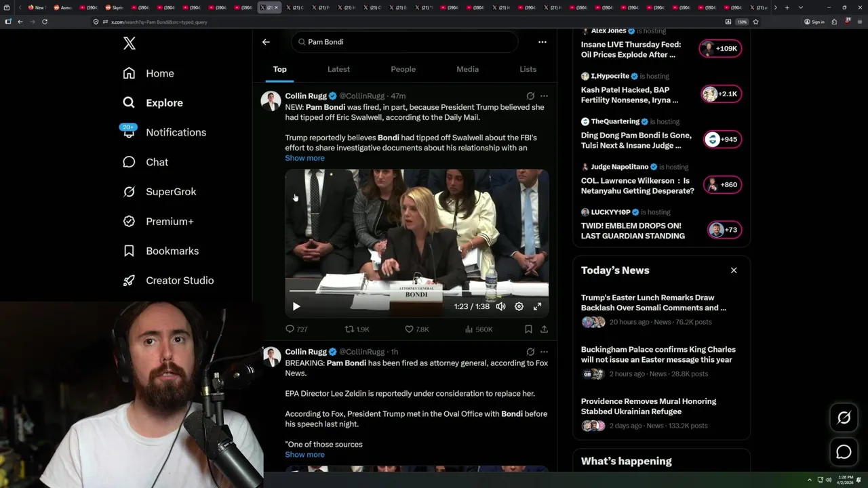868x488 pixels.
Task: Switch to the People tab
Action: tap(403, 69)
